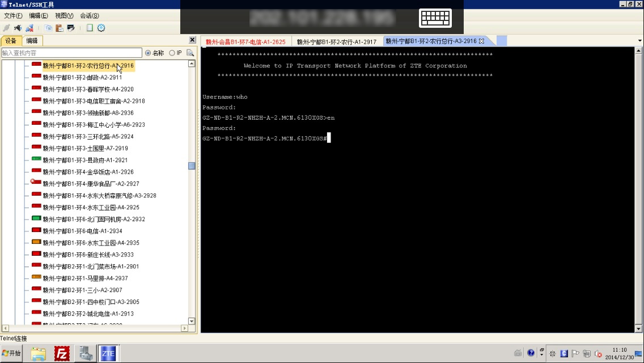Select tree item 赣州-宁都B2-环1-北门菜市场-A1-2901
The height and width of the screenshot is (363, 644).
click(91, 267)
